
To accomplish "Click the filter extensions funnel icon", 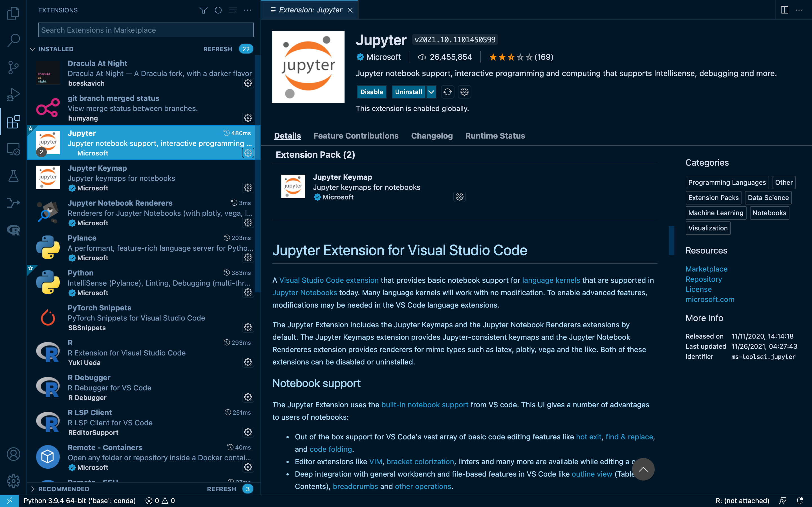I will click(203, 10).
